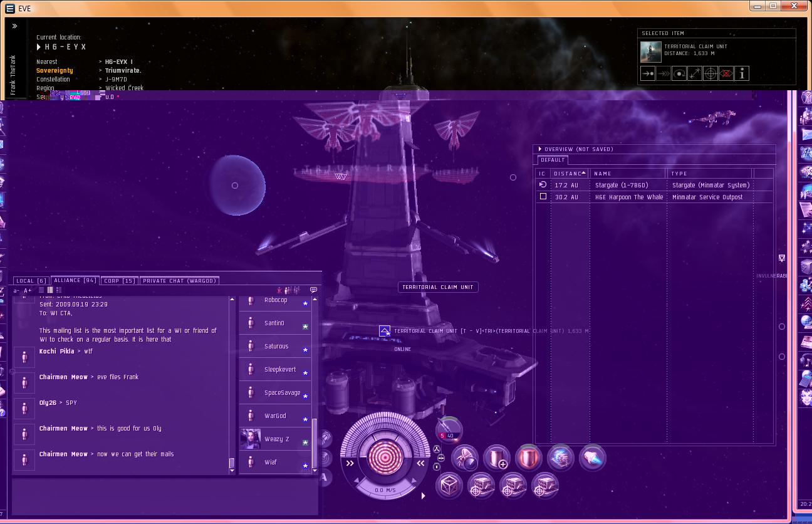The height and width of the screenshot is (524, 812).
Task: Toggle the member list display icon
Action: (x=288, y=290)
